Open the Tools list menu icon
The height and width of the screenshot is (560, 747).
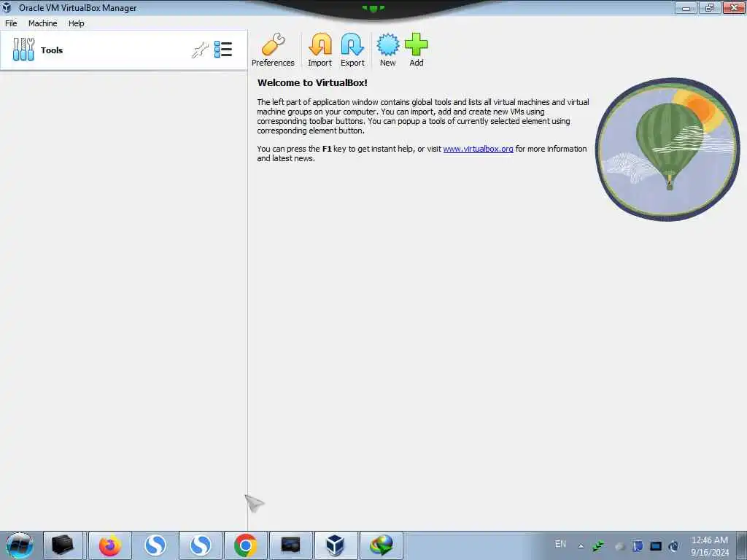[x=223, y=50]
